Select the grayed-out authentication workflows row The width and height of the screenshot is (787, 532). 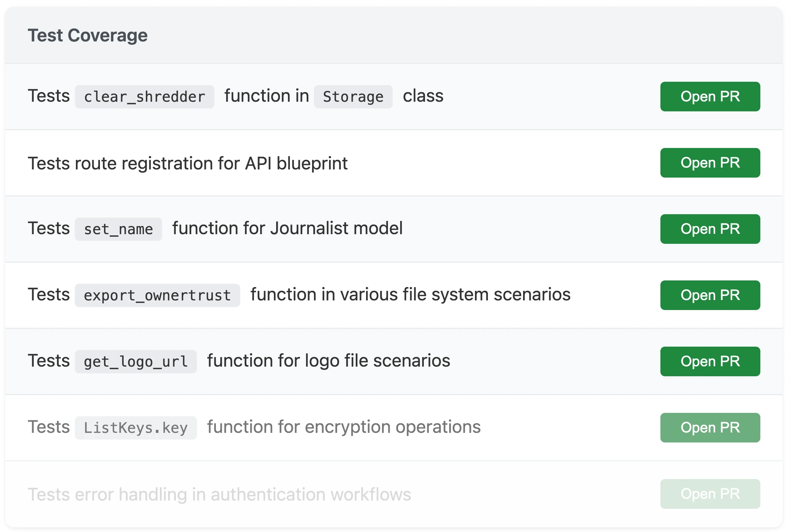tap(220, 494)
